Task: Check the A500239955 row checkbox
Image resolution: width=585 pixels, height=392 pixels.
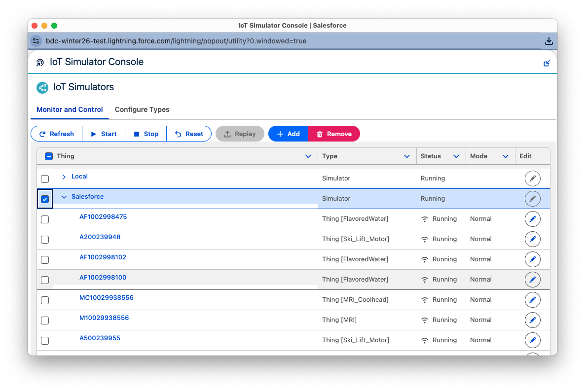Action: point(45,341)
